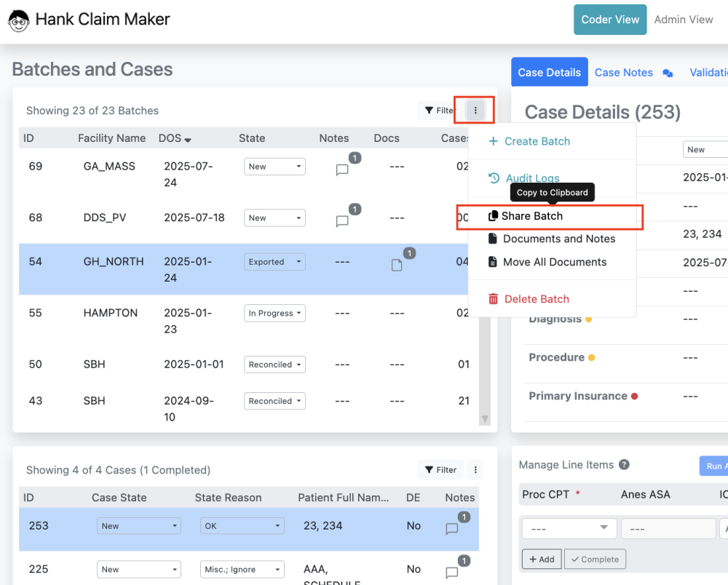The image size is (728, 585).
Task: Click the Primary Insurance field label
Action: tap(577, 396)
